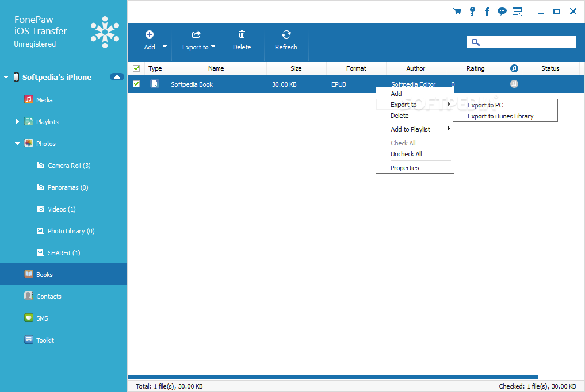Click the Photos flower icon
The height and width of the screenshot is (392, 585).
[x=28, y=143]
